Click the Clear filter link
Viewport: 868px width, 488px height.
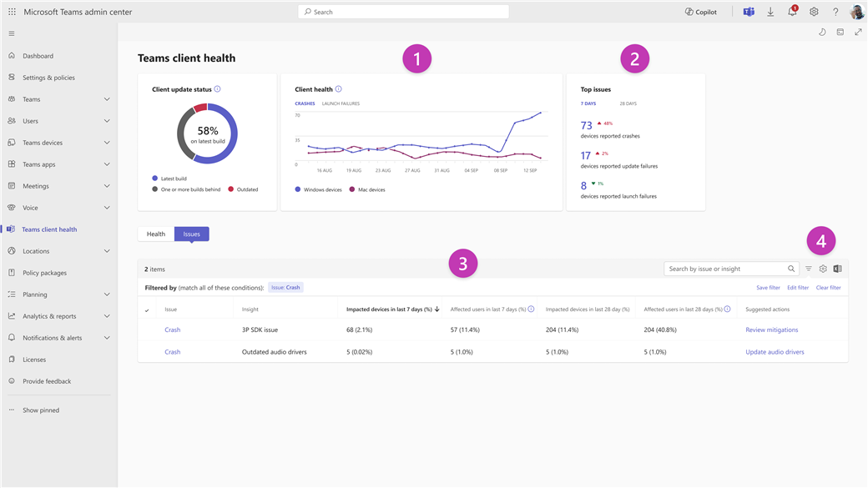pos(828,288)
